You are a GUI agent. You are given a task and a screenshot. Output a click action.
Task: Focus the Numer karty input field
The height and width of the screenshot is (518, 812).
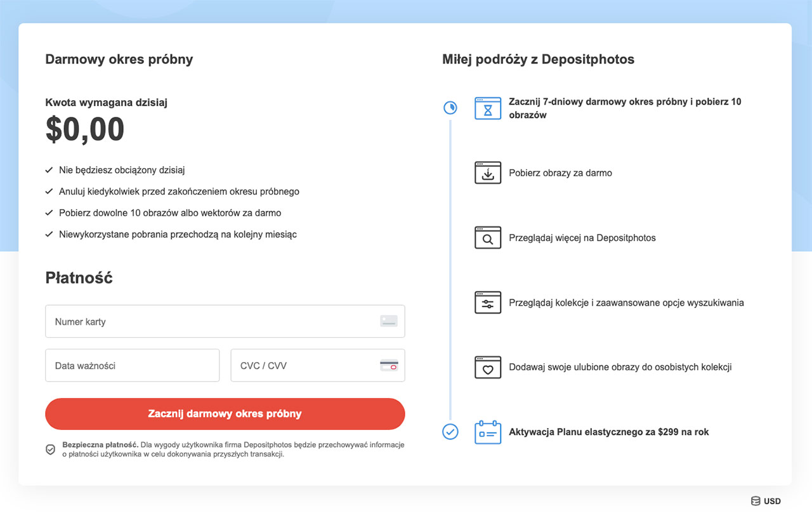pos(209,321)
